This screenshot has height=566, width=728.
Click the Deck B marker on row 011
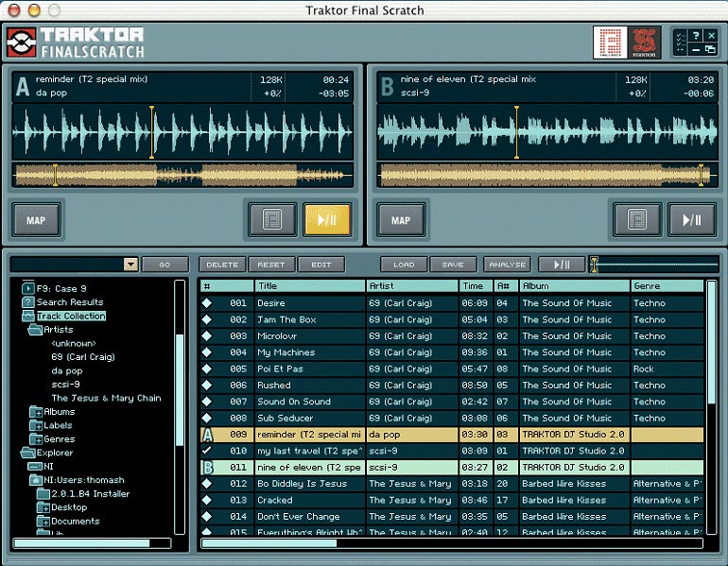(207, 467)
